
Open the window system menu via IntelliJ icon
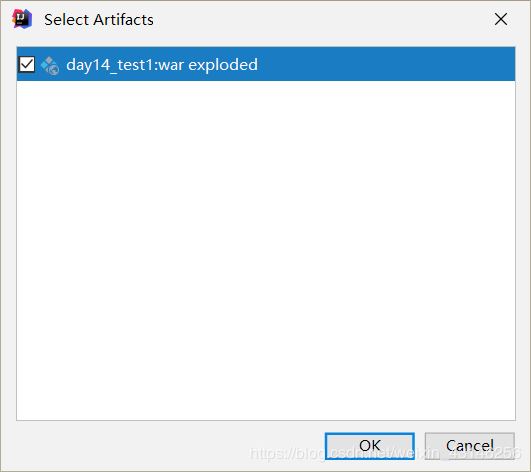click(x=22, y=19)
